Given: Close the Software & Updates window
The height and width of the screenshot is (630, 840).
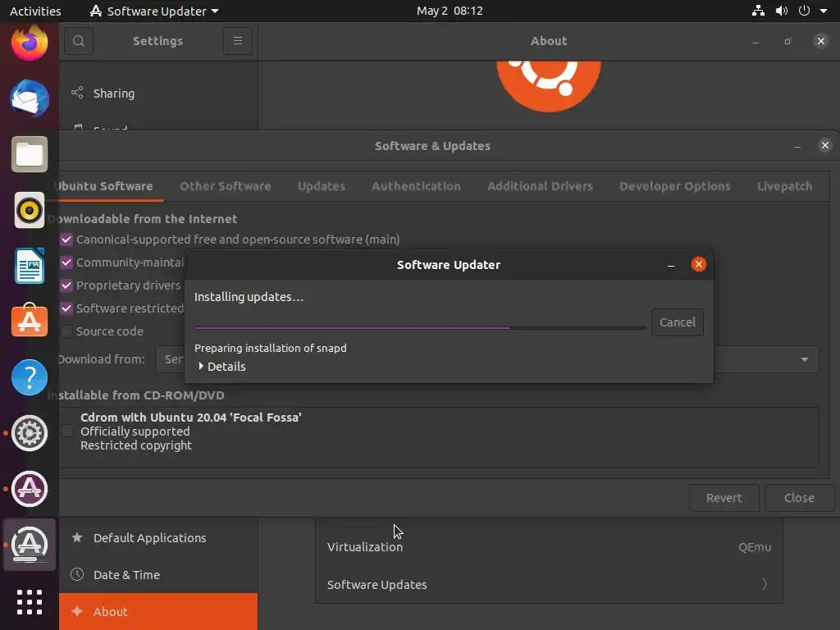Looking at the screenshot, I should (x=825, y=145).
